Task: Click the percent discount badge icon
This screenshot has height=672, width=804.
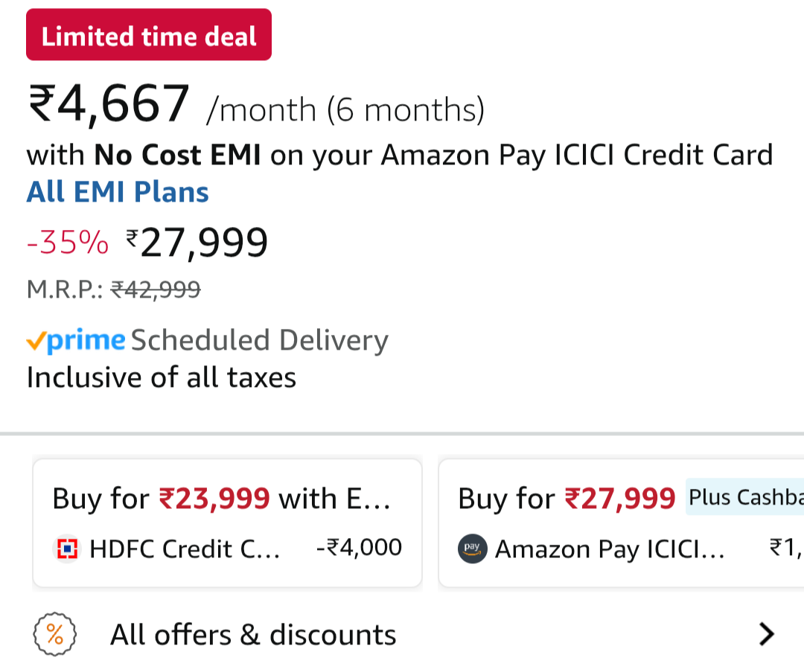Action: [55, 635]
